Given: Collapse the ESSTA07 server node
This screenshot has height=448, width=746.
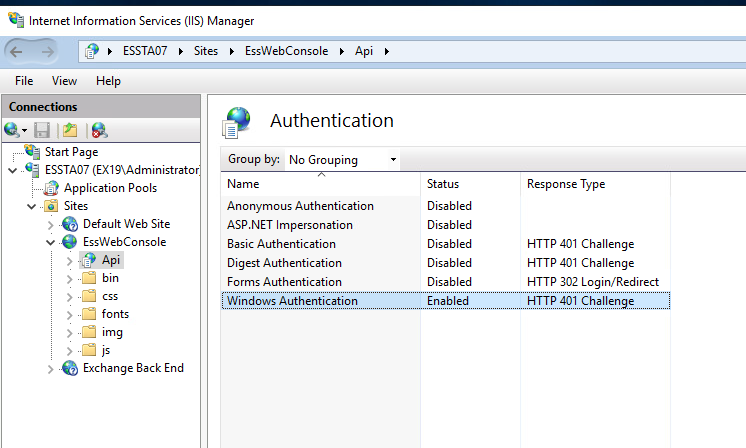Looking at the screenshot, I should coord(13,170).
